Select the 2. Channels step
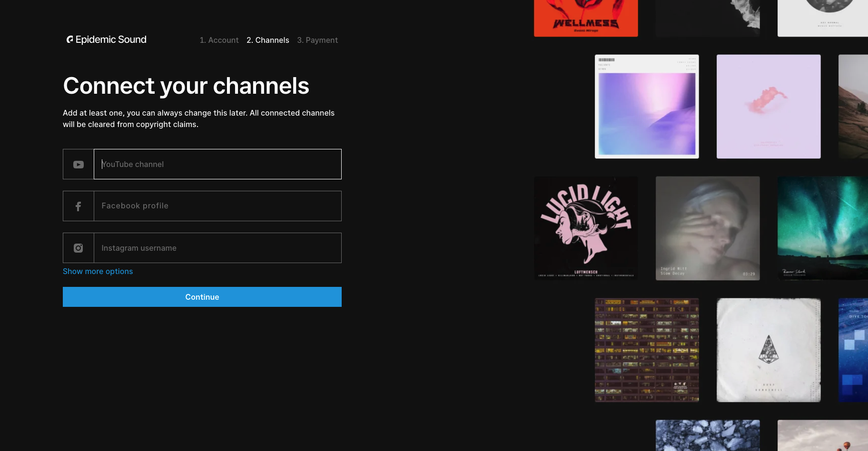868x451 pixels. click(268, 40)
